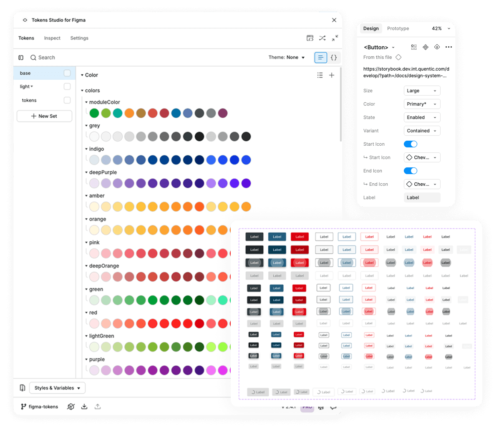Click the export tokens download icon
This screenshot has width=504, height=430.
coord(84,406)
